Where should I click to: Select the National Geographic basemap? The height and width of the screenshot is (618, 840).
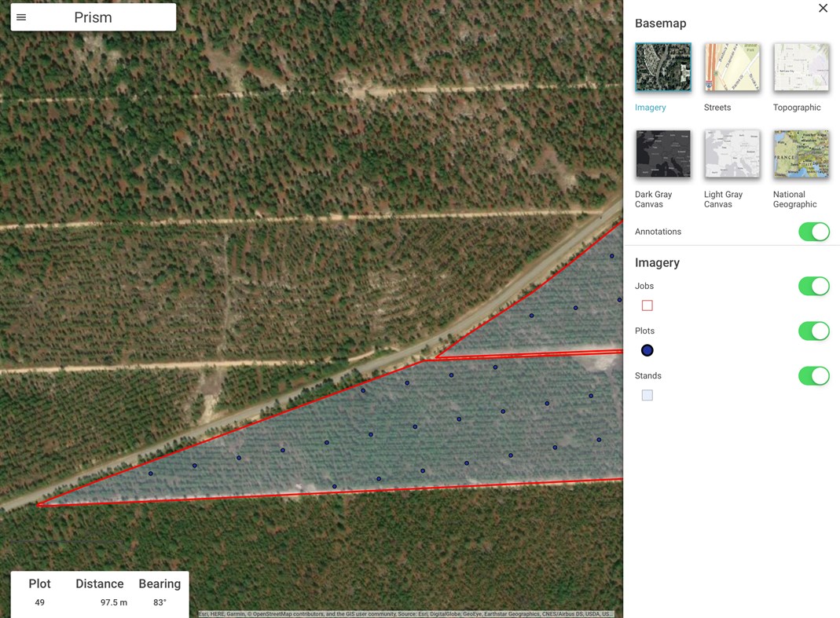click(x=801, y=154)
